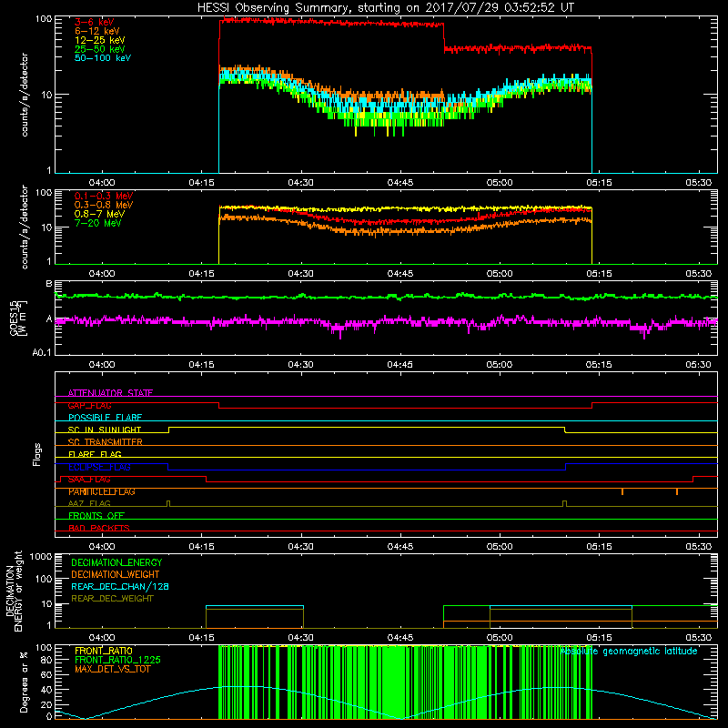Click the 0.3-0.8 MeV legend entry
Viewport: 728px width, 728px height.
(x=104, y=205)
